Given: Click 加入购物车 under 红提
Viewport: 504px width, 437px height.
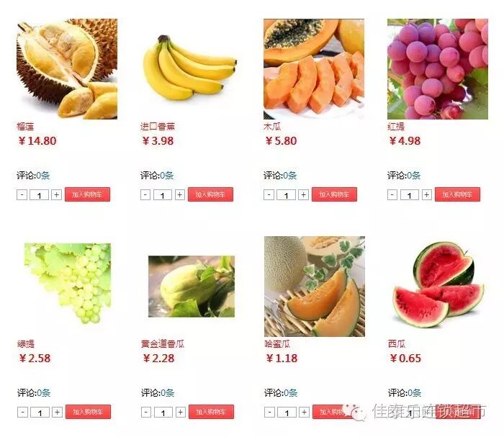Looking at the screenshot, I should point(457,194).
